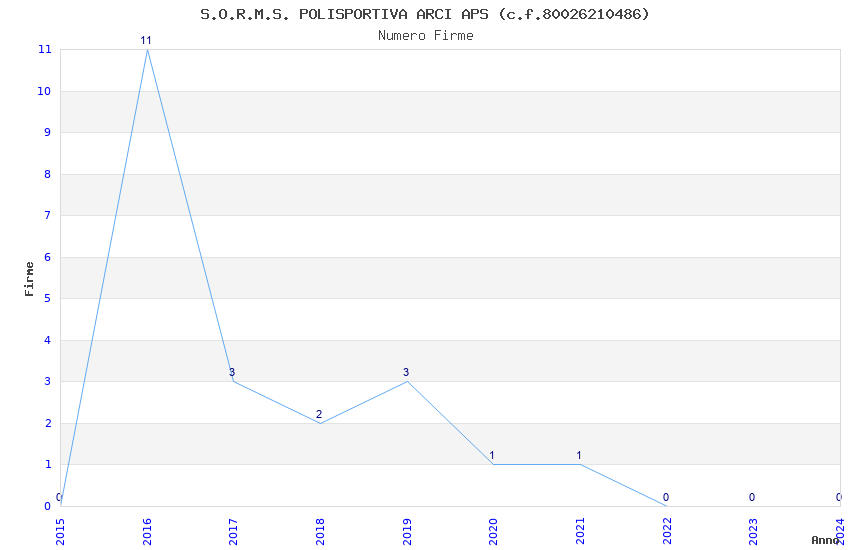Viewport: 850px width, 550px height.
Task: Click the y-axis tick value 5
Action: (48, 299)
